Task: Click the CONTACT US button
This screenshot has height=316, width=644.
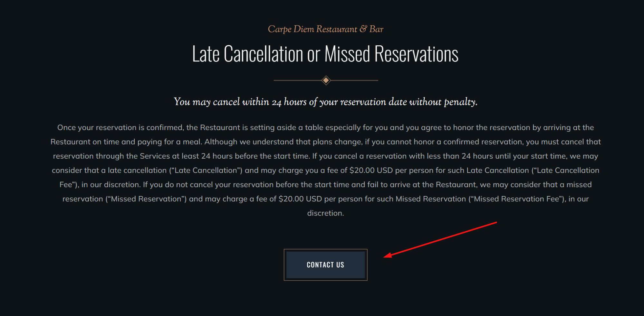Action: pos(325,265)
